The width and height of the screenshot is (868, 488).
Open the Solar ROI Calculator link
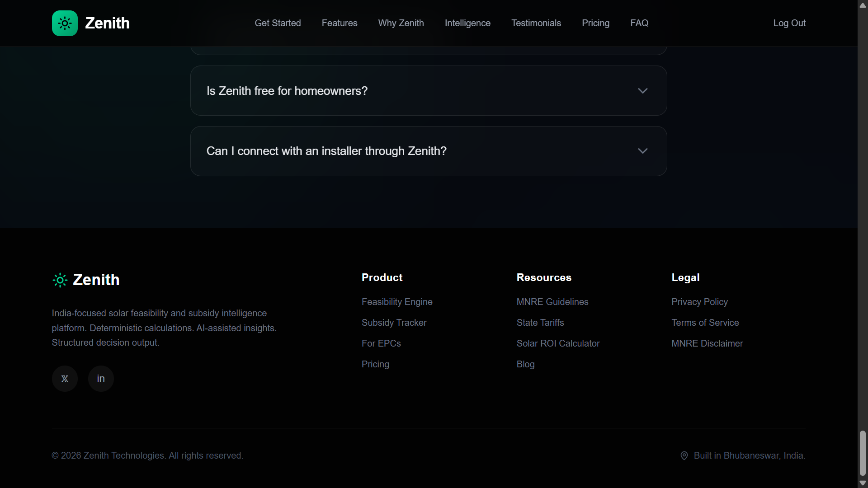click(x=558, y=343)
